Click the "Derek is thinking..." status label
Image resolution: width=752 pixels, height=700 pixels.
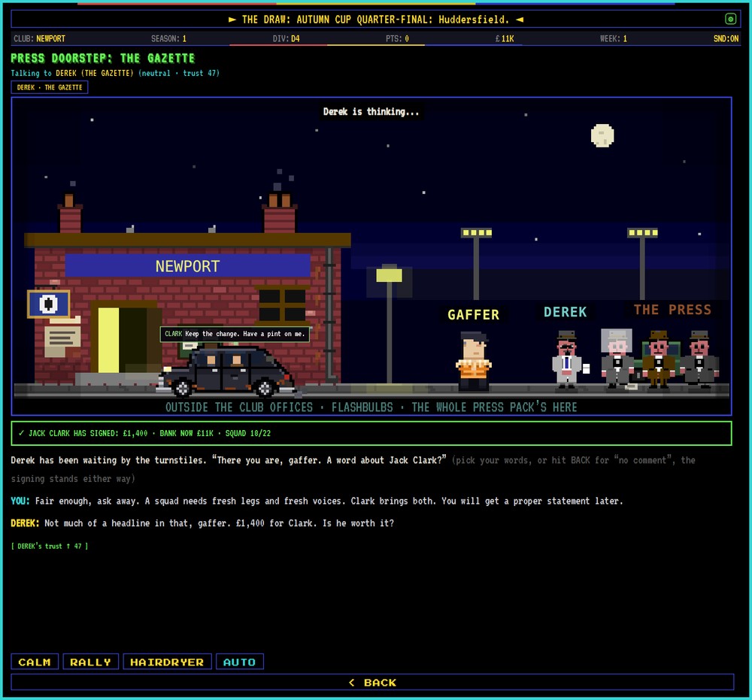(371, 112)
